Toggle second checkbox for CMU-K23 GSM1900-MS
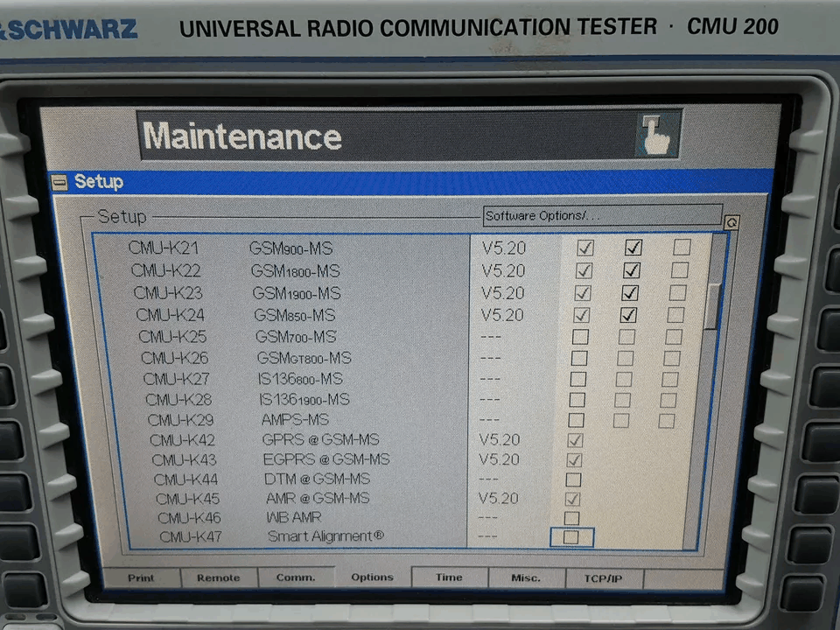The height and width of the screenshot is (630, 840). click(629, 292)
